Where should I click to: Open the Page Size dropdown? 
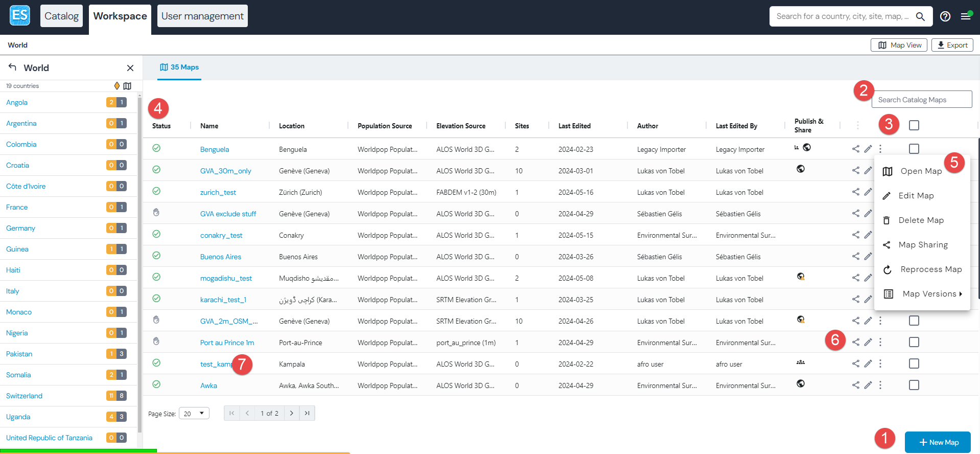pyautogui.click(x=194, y=413)
